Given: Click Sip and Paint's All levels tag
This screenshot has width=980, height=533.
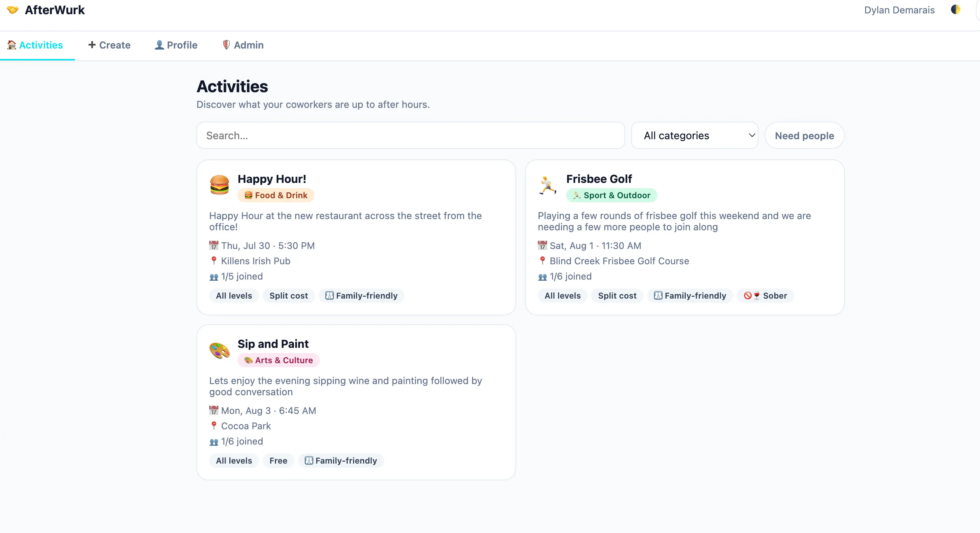Looking at the screenshot, I should coord(234,461).
